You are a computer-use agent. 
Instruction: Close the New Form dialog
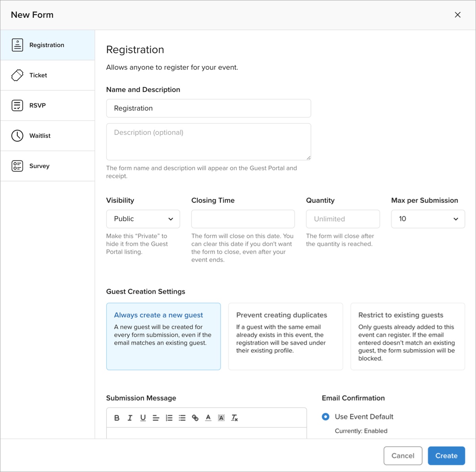point(458,15)
